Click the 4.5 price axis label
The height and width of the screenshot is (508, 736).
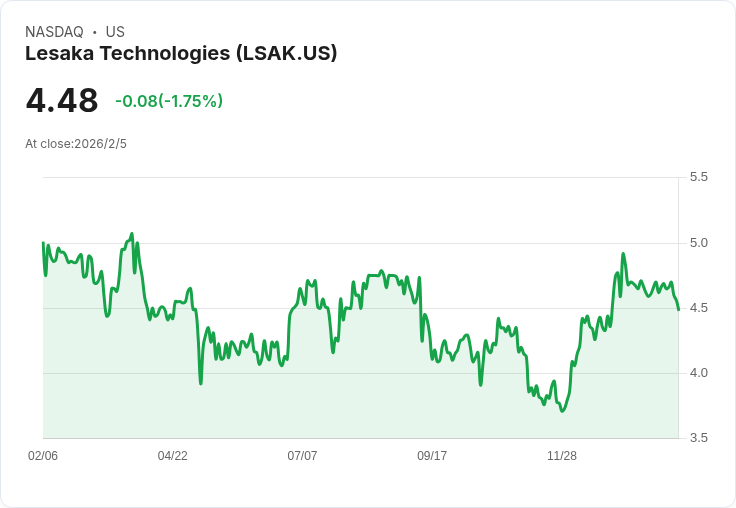click(x=698, y=308)
